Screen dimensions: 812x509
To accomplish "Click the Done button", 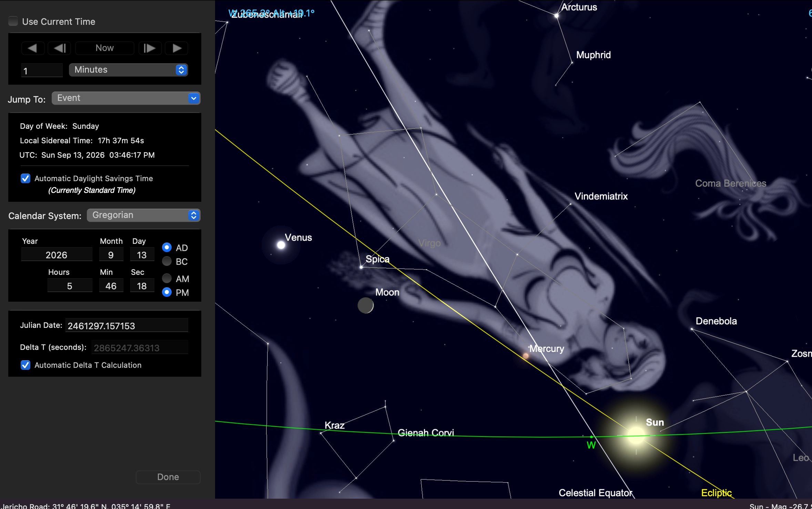I will [168, 477].
